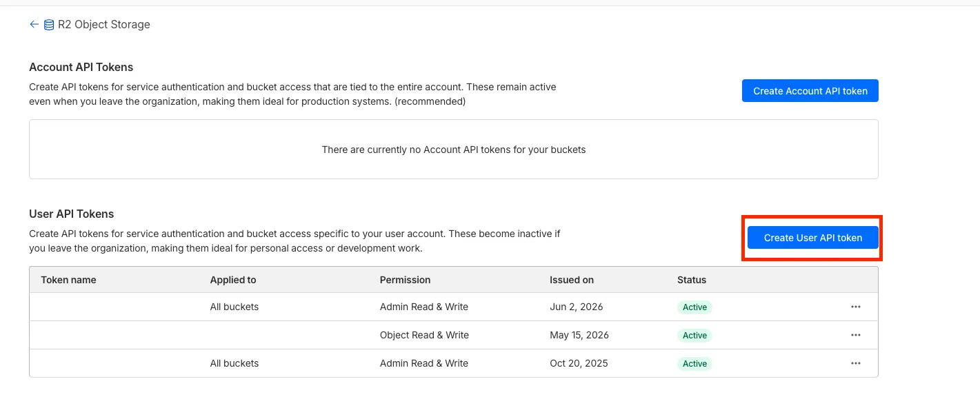980x408 pixels.
Task: Click the Permission column header
Action: tap(406, 280)
